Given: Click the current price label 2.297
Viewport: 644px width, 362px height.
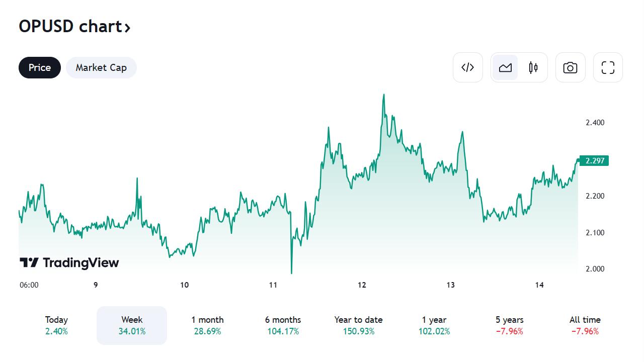Looking at the screenshot, I should point(594,161).
